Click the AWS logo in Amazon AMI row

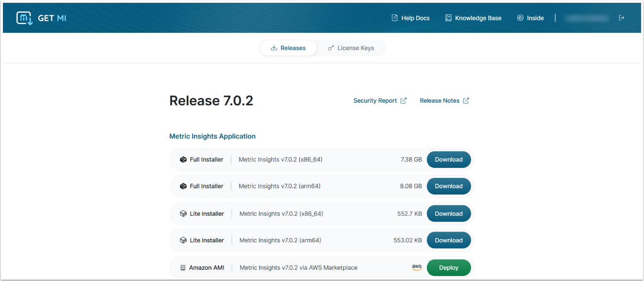417,267
